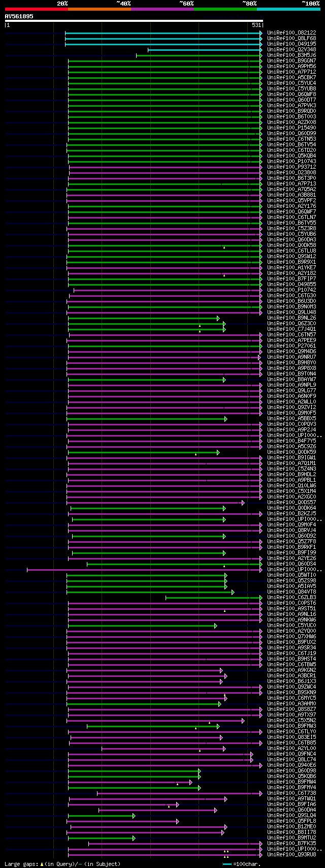
Task: Open hit UniRef100_C5YUC0
Action: pyautogui.click(x=291, y=625)
